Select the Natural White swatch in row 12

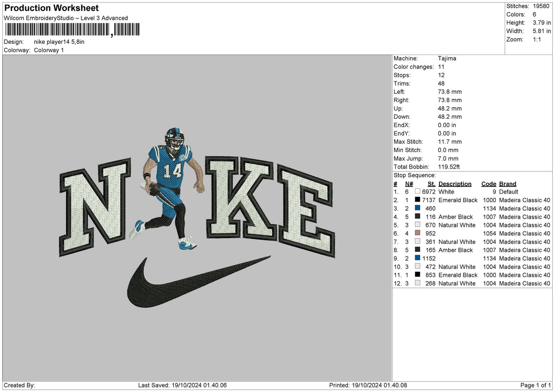pos(417,283)
